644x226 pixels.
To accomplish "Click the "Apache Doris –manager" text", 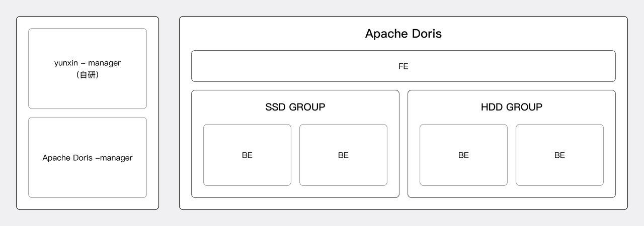I will tap(87, 158).
